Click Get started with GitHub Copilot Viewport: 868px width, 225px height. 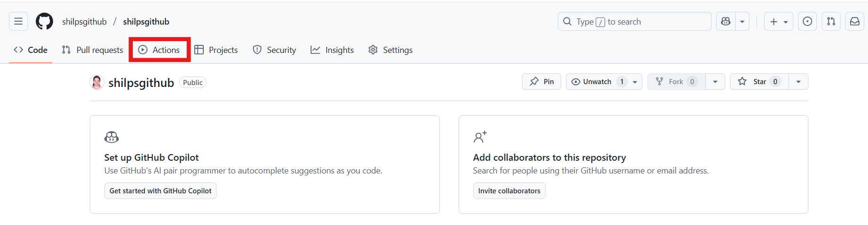(160, 191)
